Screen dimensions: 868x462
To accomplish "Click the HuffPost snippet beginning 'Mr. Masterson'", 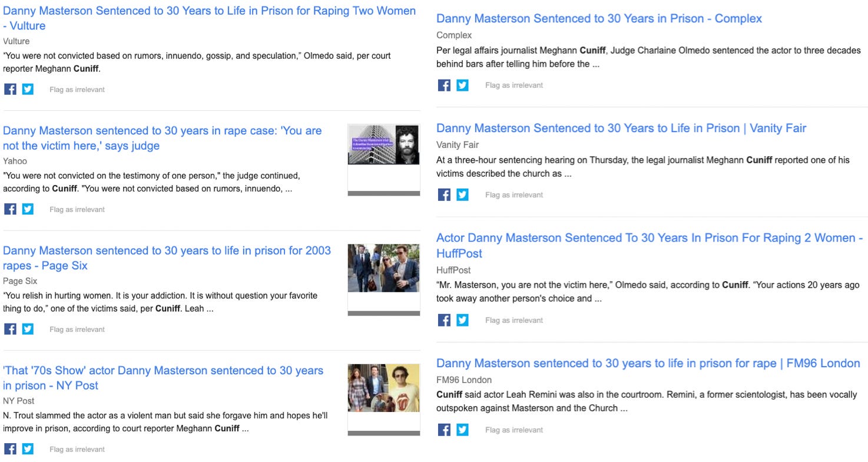I will tap(648, 292).
